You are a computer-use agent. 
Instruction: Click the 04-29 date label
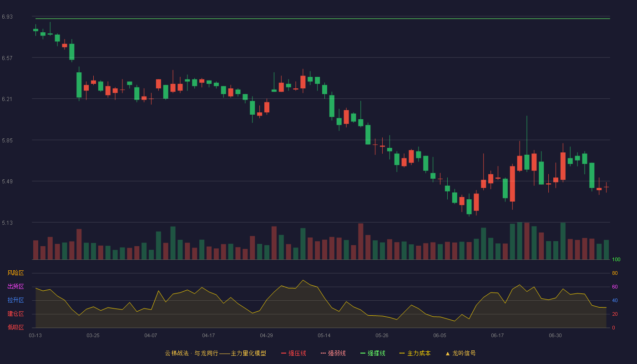coord(266,335)
